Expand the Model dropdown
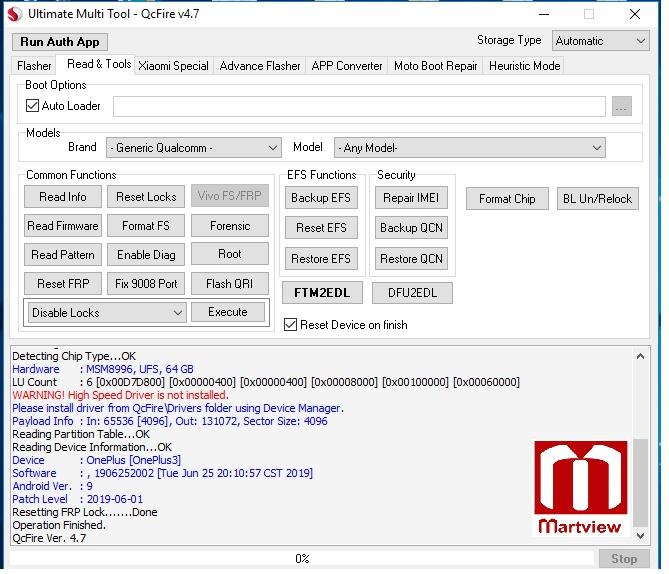This screenshot has height=574, width=669. point(470,148)
